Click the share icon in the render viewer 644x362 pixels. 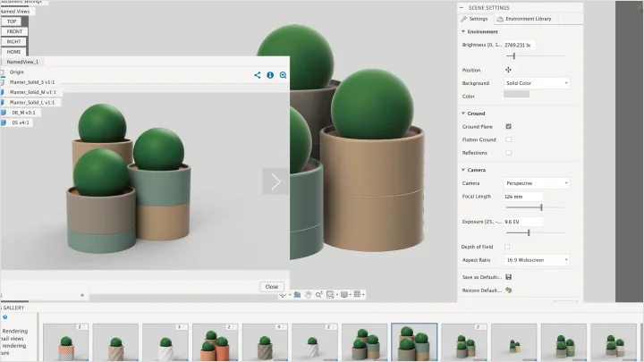pos(257,75)
